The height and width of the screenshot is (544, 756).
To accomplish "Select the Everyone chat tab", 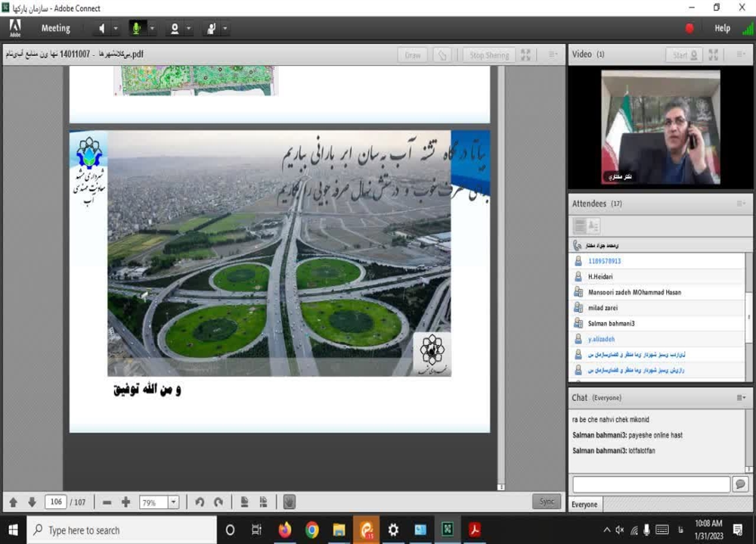I will click(x=584, y=505).
